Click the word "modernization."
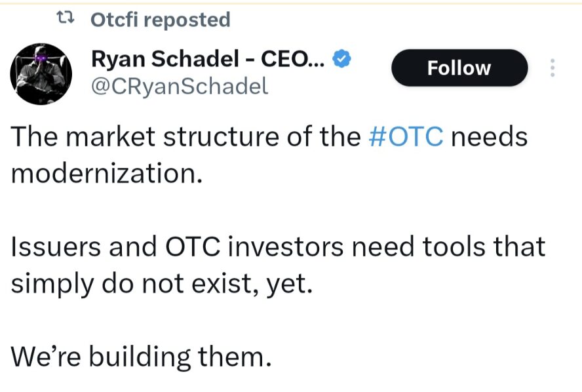582x392 pixels. pos(106,174)
